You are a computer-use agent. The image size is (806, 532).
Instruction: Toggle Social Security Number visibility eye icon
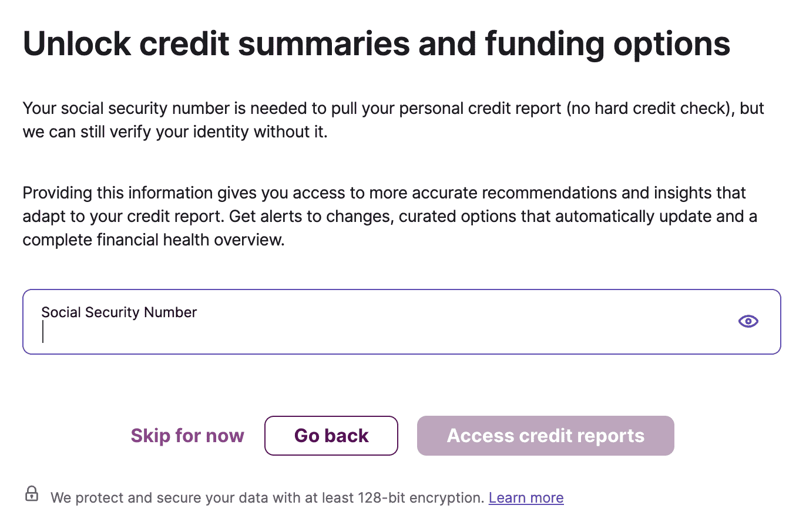(x=748, y=321)
